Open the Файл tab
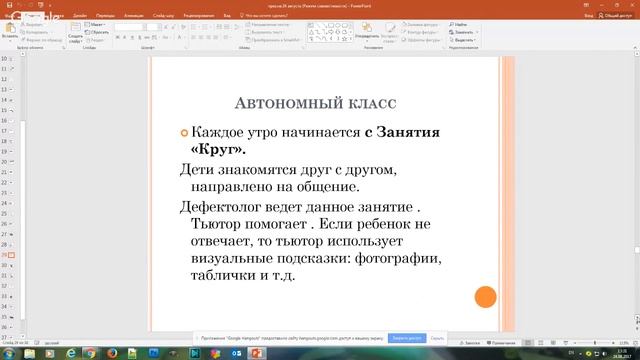 [x=8, y=16]
